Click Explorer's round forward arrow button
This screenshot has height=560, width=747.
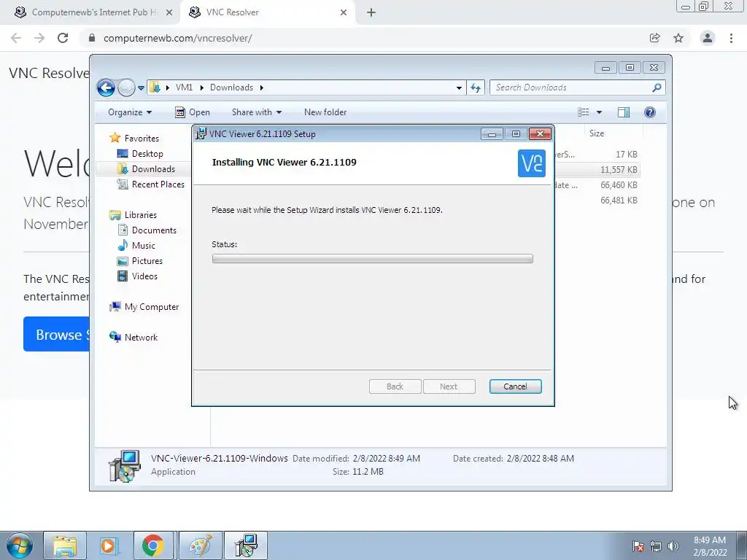(x=126, y=87)
